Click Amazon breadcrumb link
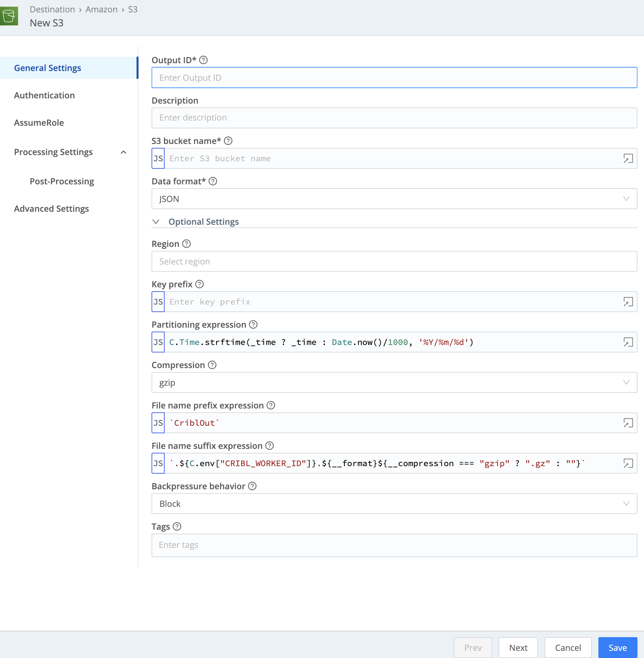 click(x=101, y=9)
